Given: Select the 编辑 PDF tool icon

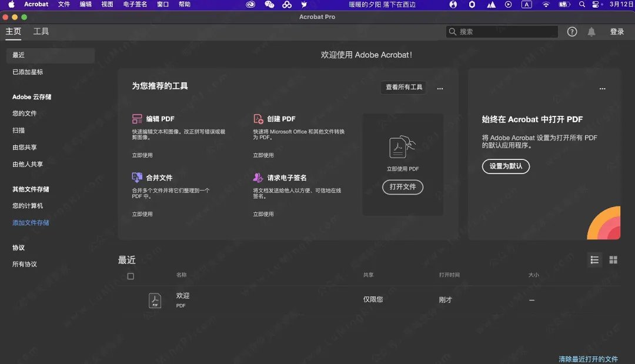Looking at the screenshot, I should coord(138,118).
